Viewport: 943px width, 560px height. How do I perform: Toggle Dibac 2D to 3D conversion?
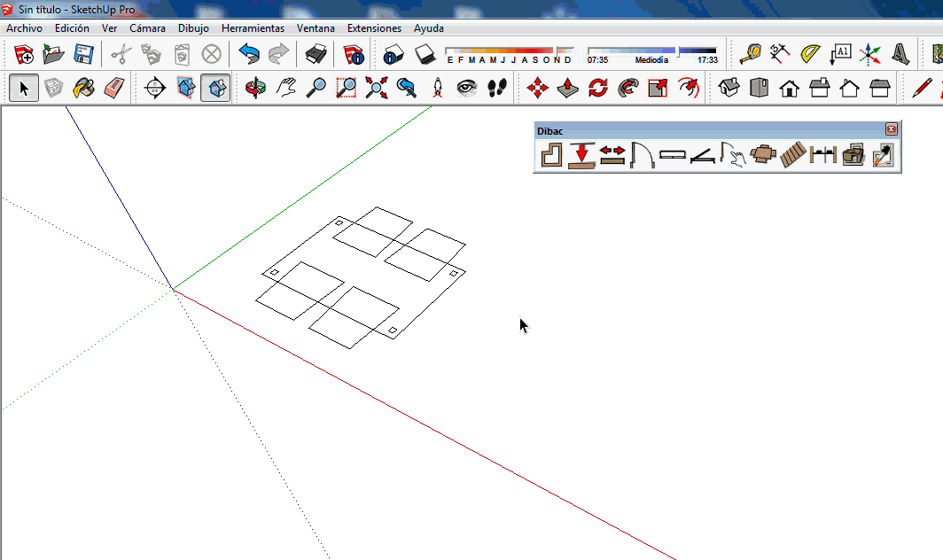pos(854,156)
